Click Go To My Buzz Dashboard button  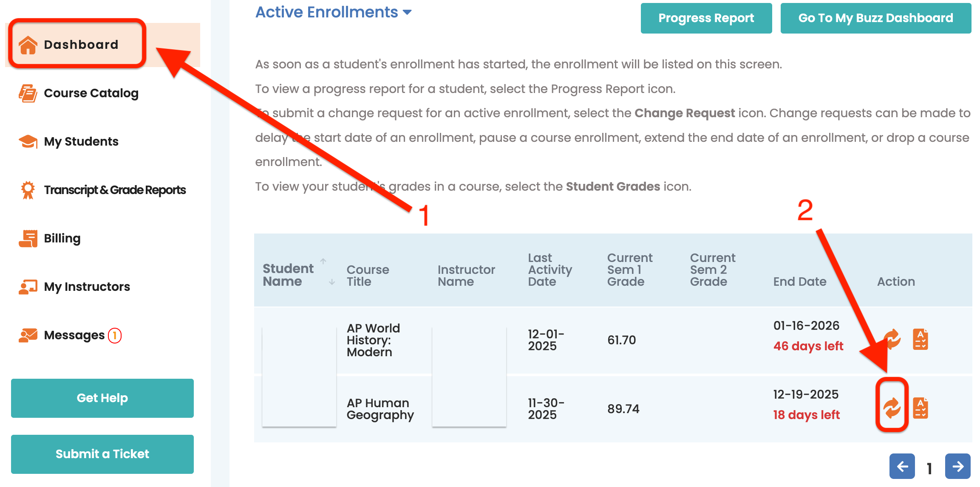coord(875,18)
